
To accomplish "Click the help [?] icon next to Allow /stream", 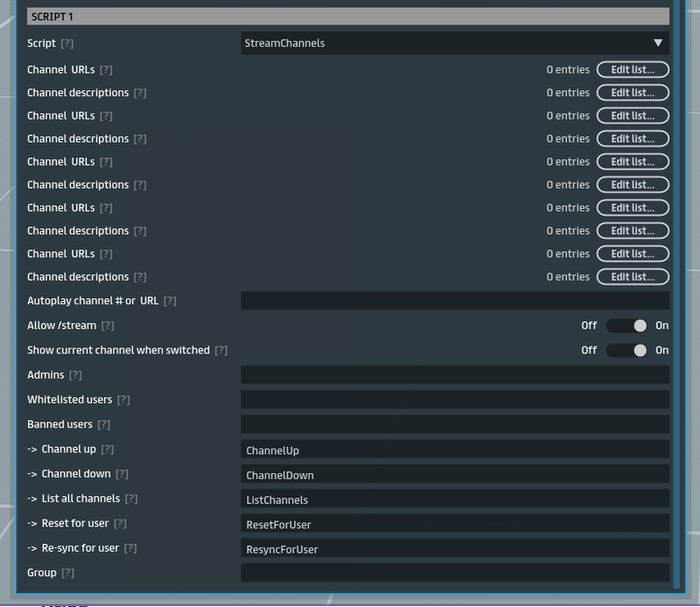I will pyautogui.click(x=108, y=325).
